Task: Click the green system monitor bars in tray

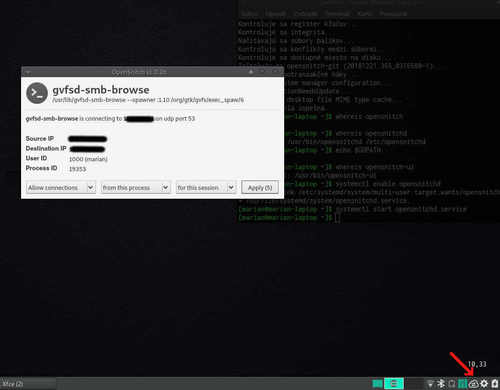Action: point(462,384)
